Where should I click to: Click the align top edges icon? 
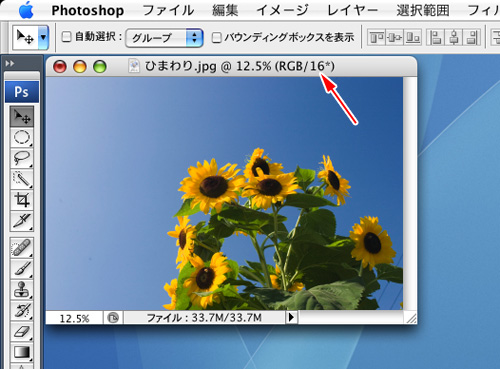pos(376,37)
